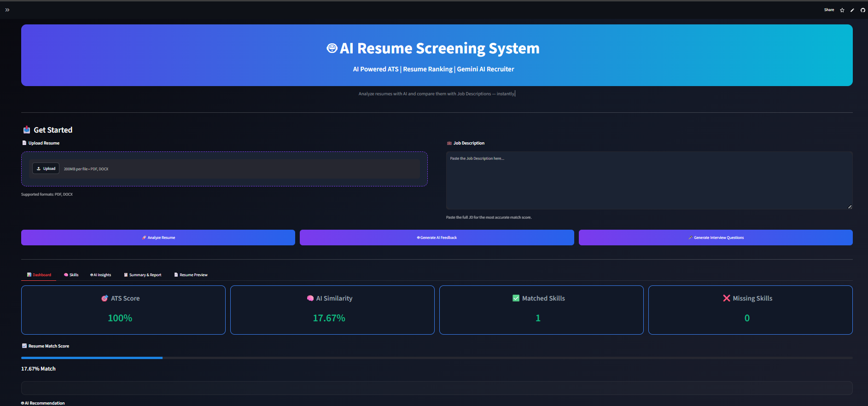This screenshot has width=868, height=406.
Task: Click the brain icon beside AI Similarity
Action: tap(310, 298)
